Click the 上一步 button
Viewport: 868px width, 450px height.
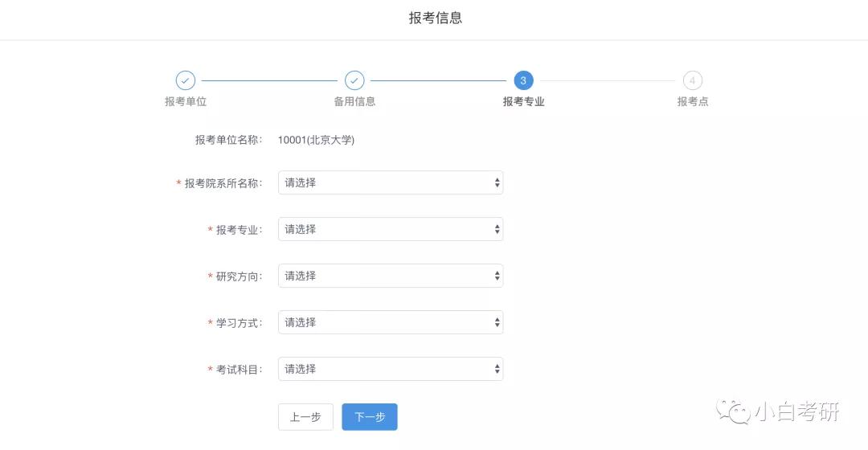click(x=305, y=417)
